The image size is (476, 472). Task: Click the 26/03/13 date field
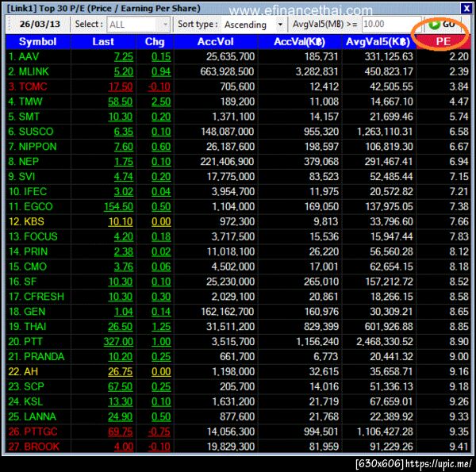tap(40, 24)
